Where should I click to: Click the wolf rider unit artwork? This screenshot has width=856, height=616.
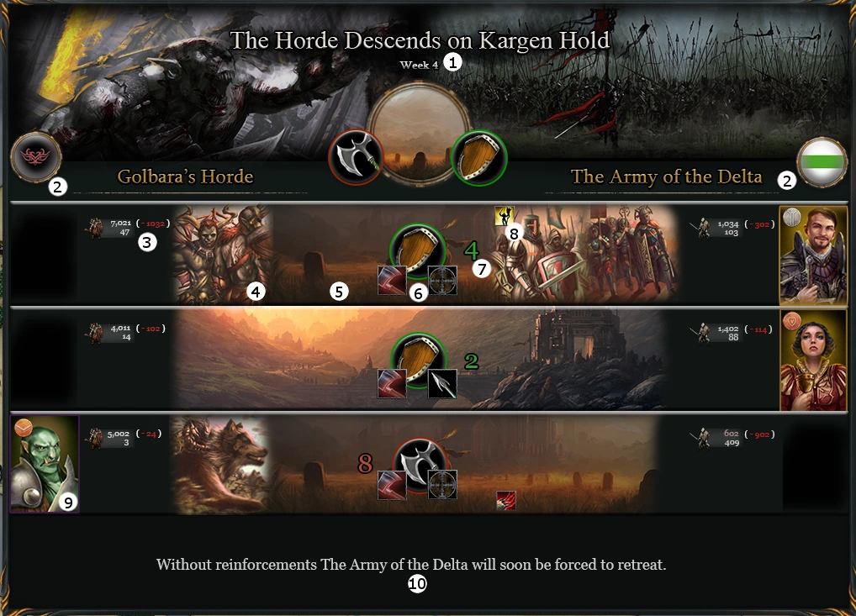(221, 465)
